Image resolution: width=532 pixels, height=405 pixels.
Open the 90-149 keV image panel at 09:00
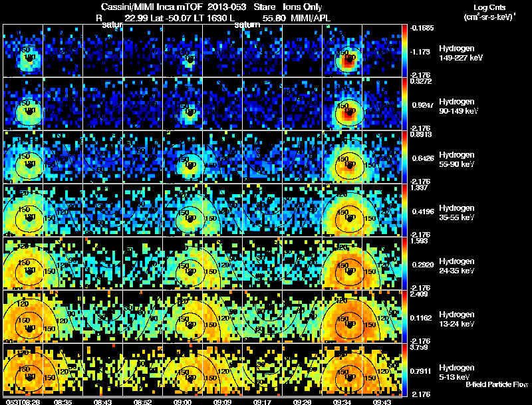tap(182, 104)
